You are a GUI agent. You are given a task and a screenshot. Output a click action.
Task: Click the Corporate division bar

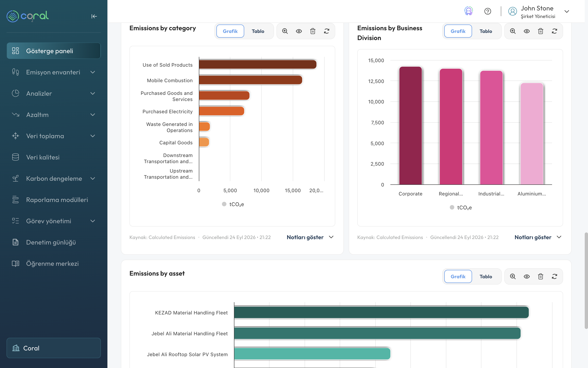(x=410, y=126)
